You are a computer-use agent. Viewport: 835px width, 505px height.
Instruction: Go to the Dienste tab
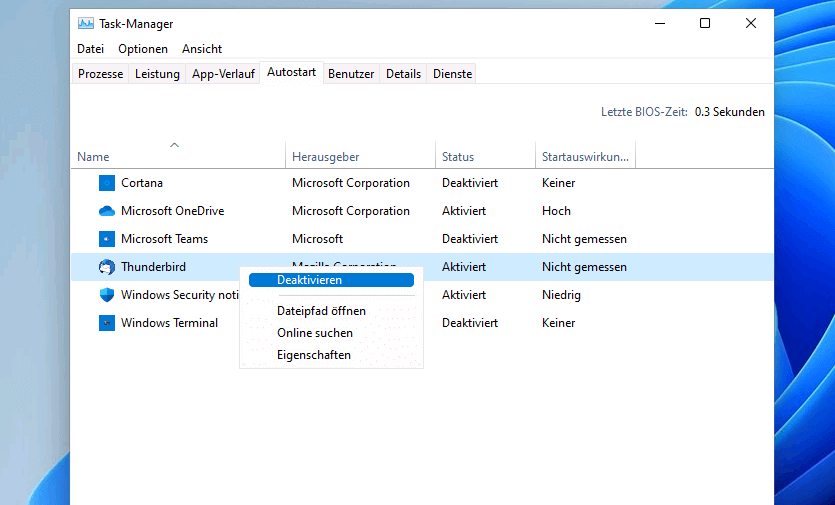[452, 74]
